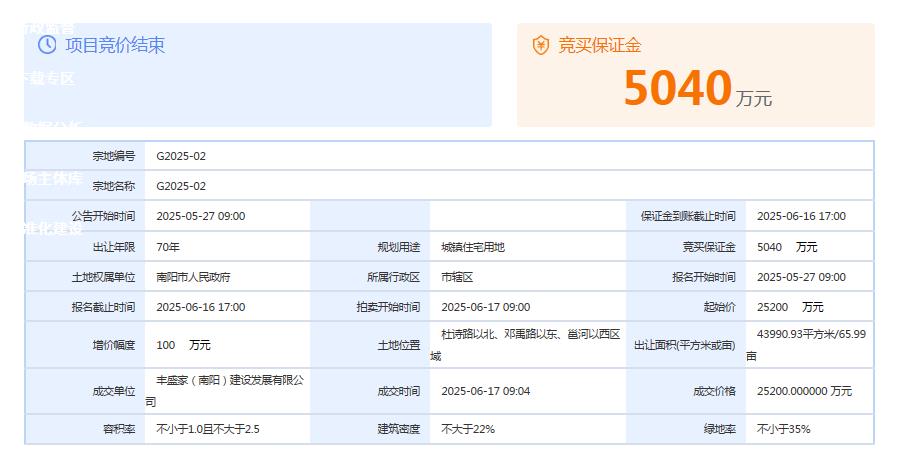Select the 丰盛家（南阳）建设发展有限公司 name
909x458 pixels.
(x=224, y=391)
